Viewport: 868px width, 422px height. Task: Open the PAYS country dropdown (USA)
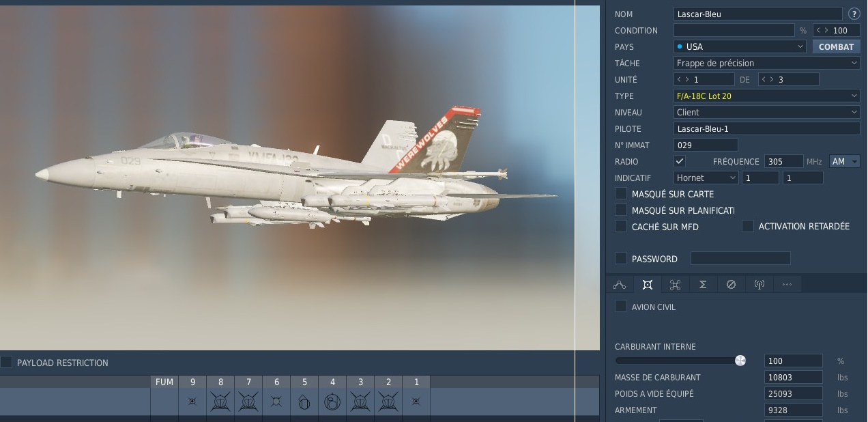click(740, 46)
